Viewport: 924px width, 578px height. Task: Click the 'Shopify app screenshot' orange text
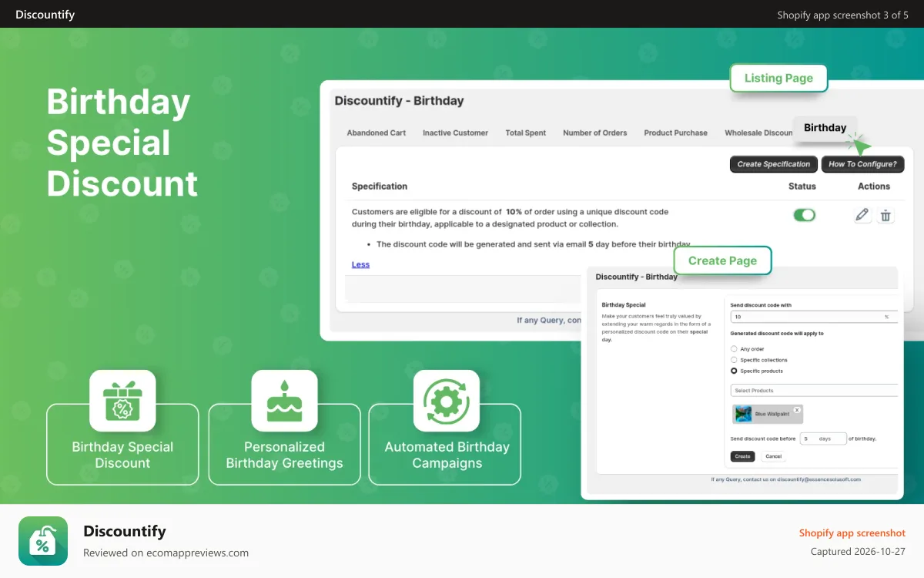(852, 533)
